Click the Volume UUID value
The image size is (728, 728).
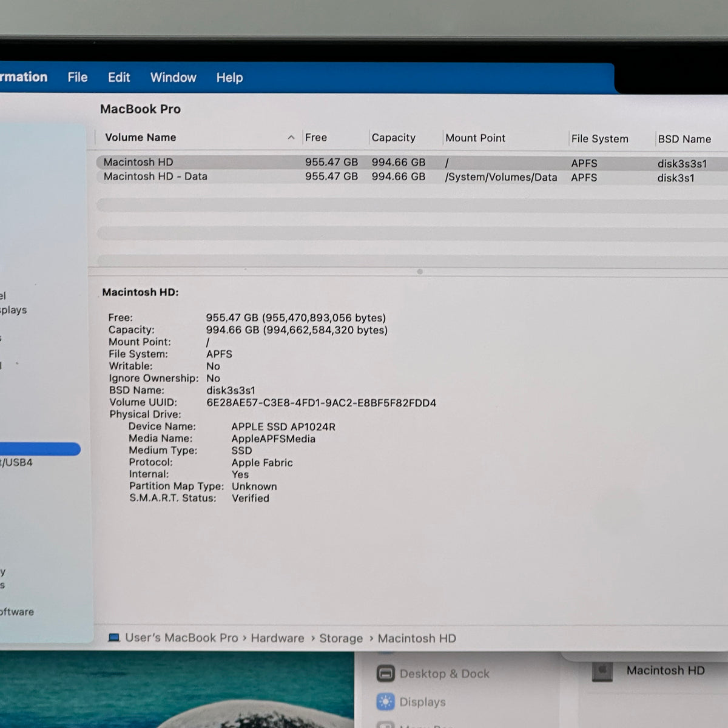point(322,403)
